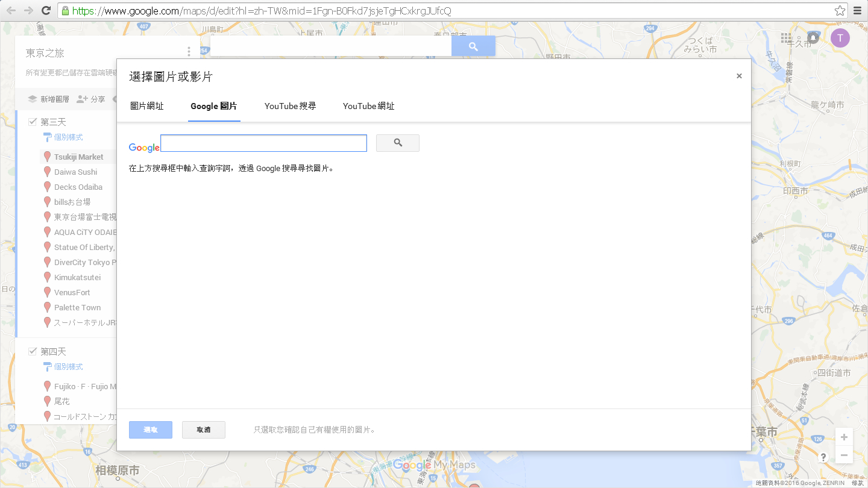
Task: Select 尾花 in the list
Action: [x=62, y=401]
